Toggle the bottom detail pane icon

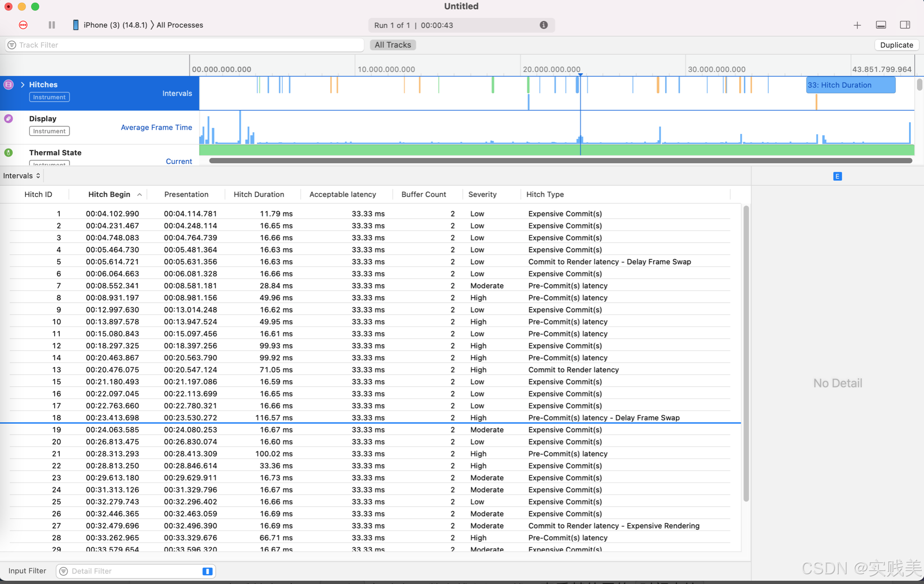881,25
